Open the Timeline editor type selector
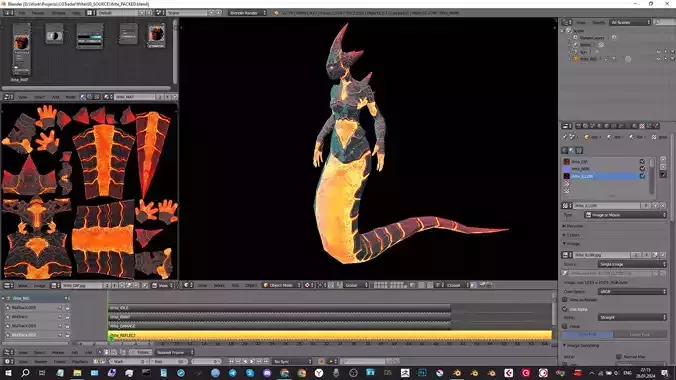 click(8, 361)
